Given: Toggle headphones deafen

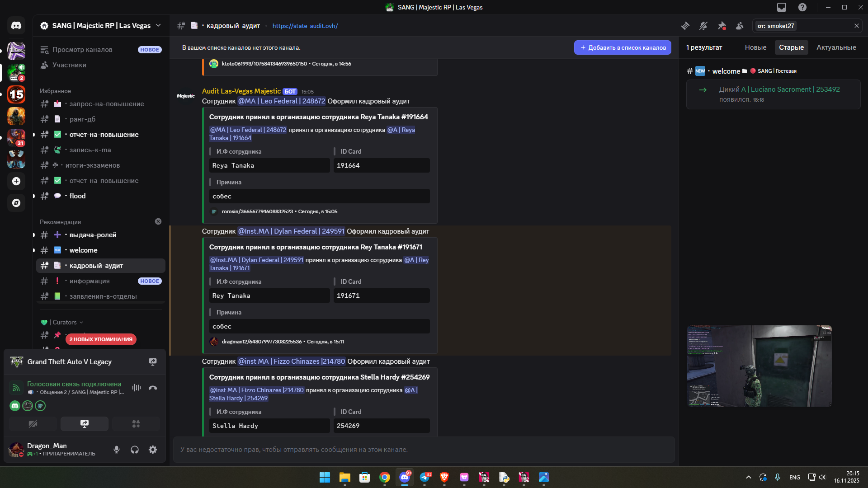Looking at the screenshot, I should coord(135,450).
